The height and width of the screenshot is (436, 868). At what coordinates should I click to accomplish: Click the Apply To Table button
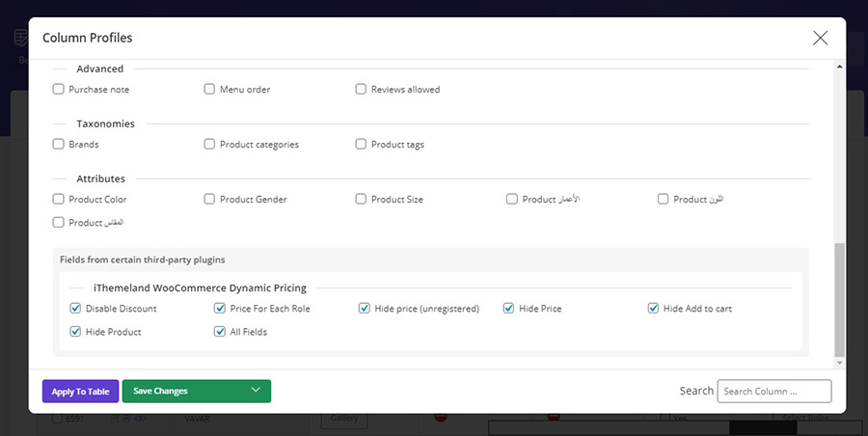(80, 391)
